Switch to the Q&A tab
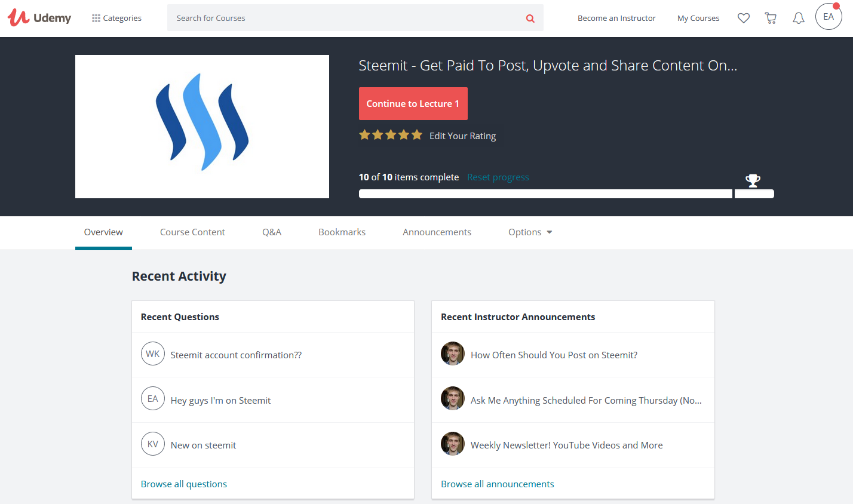 (272, 232)
